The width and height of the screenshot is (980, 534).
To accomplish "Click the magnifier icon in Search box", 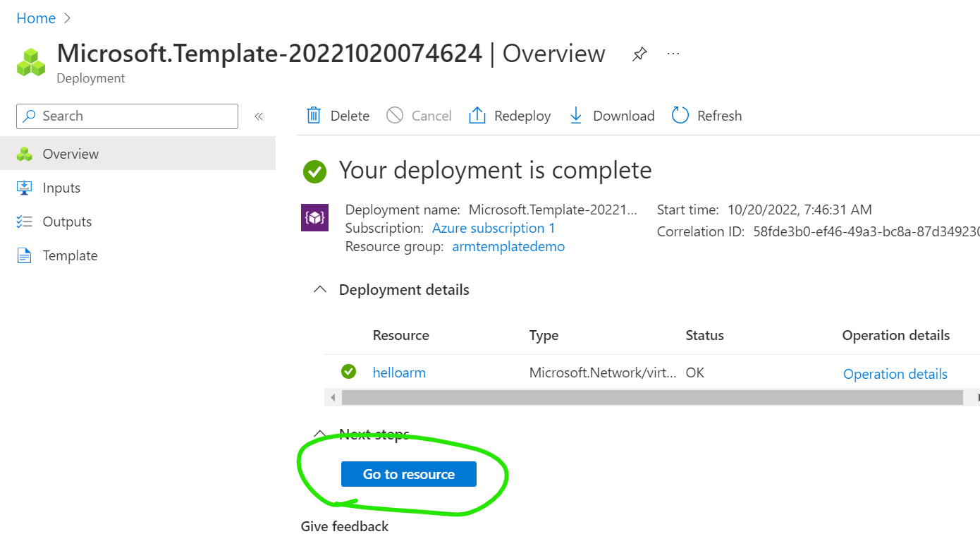I will pyautogui.click(x=29, y=116).
